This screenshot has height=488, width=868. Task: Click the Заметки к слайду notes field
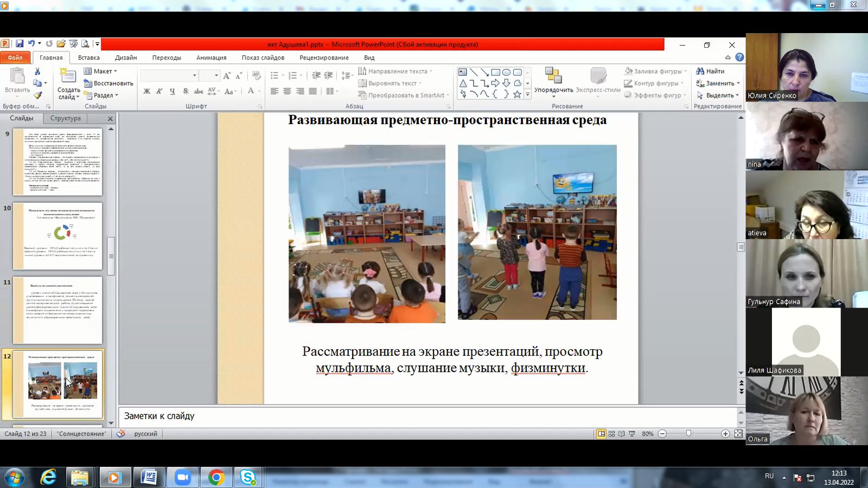(x=427, y=416)
